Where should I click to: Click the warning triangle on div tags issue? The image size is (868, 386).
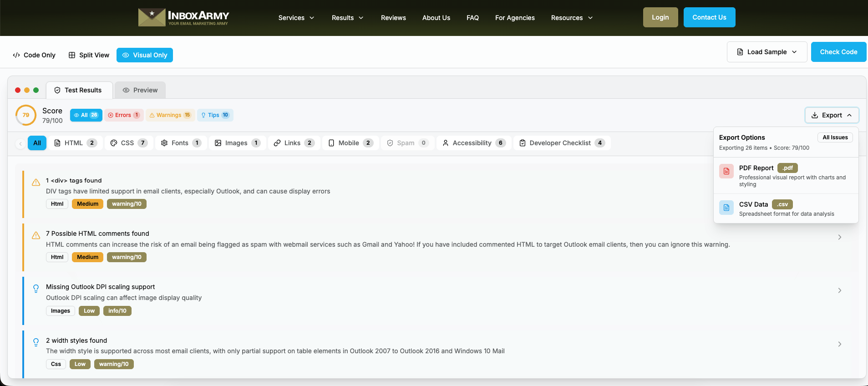[x=36, y=183]
